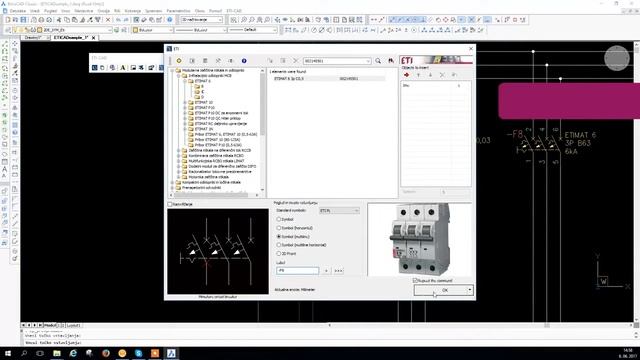Select the 'C' subfolder under ETIMAT 6

[202, 92]
